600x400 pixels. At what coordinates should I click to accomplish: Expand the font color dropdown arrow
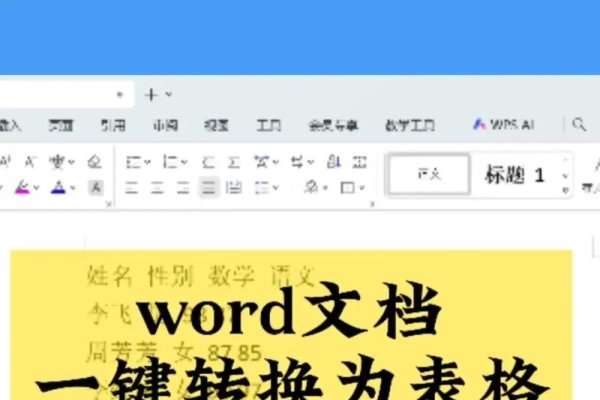(x=72, y=188)
